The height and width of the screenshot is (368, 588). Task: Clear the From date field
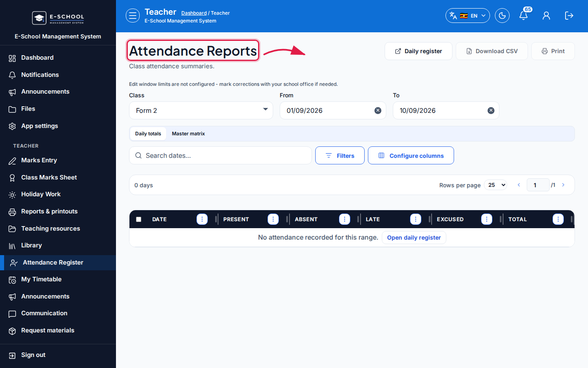pos(378,110)
